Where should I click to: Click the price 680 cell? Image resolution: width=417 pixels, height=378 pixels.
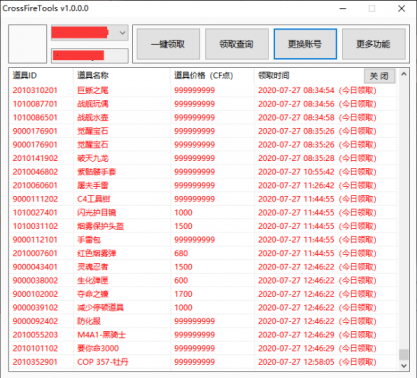181,253
